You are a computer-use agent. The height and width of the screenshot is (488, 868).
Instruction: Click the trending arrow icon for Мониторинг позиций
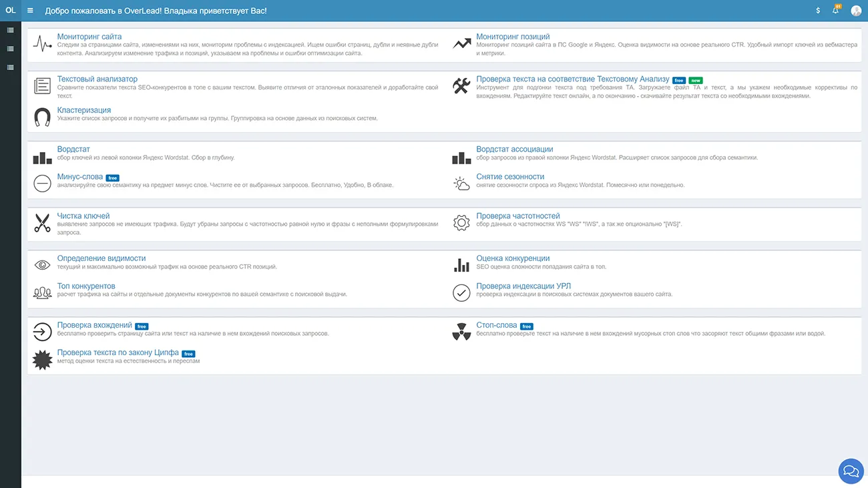[461, 44]
